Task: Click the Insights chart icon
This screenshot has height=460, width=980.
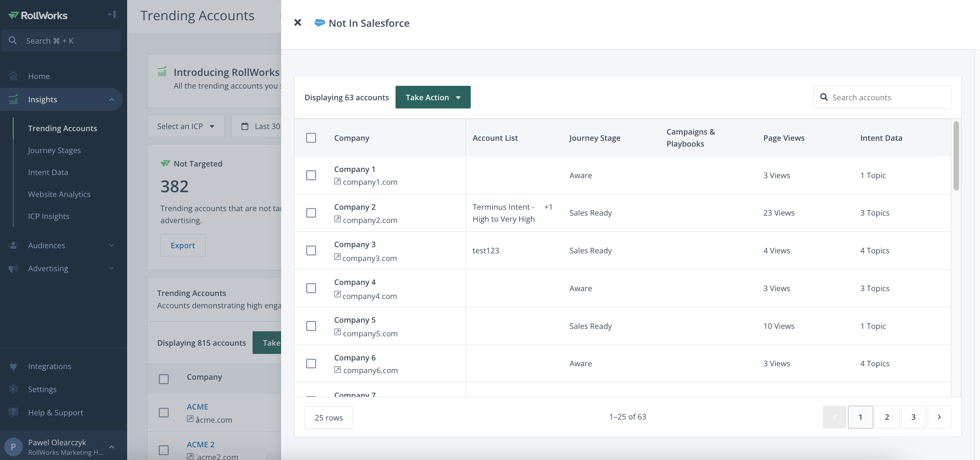Action: (13, 99)
